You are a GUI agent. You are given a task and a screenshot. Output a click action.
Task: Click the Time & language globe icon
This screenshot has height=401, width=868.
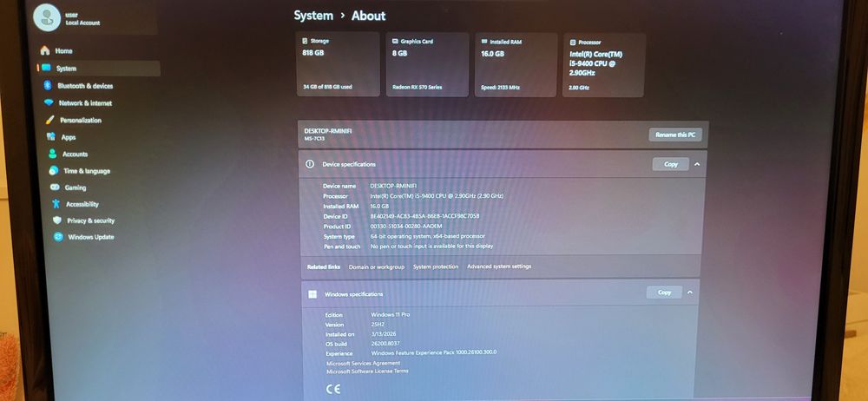pyautogui.click(x=54, y=171)
